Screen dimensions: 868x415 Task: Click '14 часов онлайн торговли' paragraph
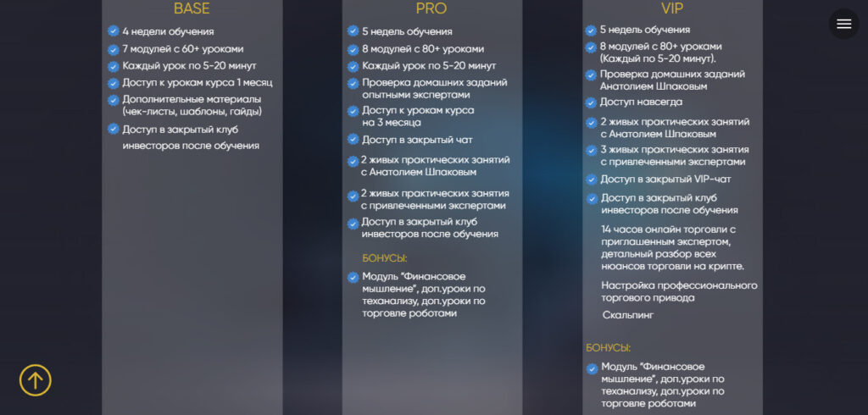tap(672, 248)
